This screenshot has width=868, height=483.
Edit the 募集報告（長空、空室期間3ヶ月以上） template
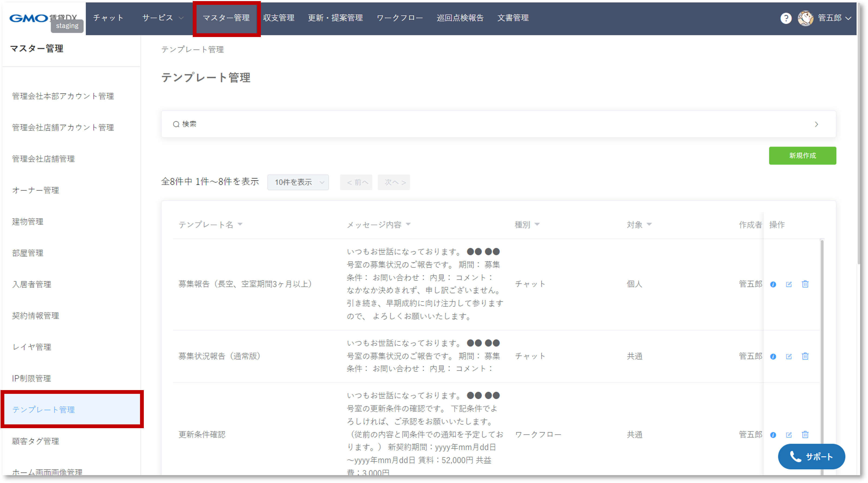click(789, 284)
